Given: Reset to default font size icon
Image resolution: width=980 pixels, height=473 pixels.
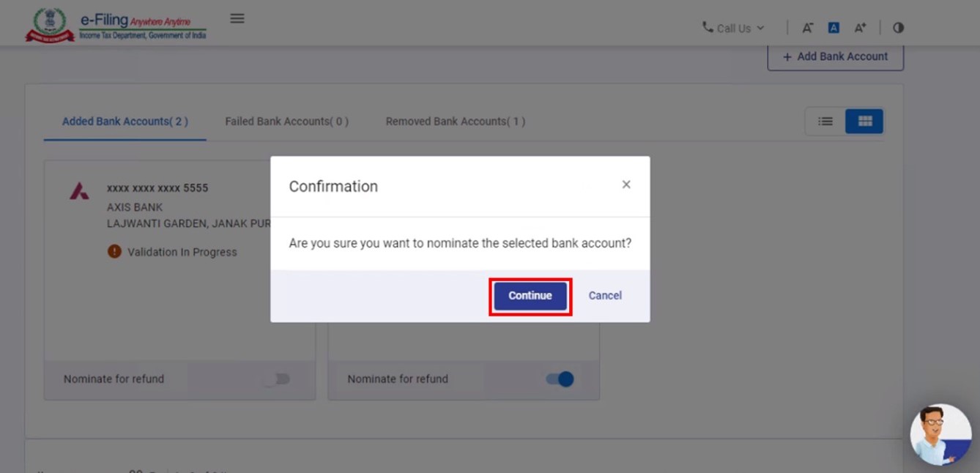Looking at the screenshot, I should [834, 28].
